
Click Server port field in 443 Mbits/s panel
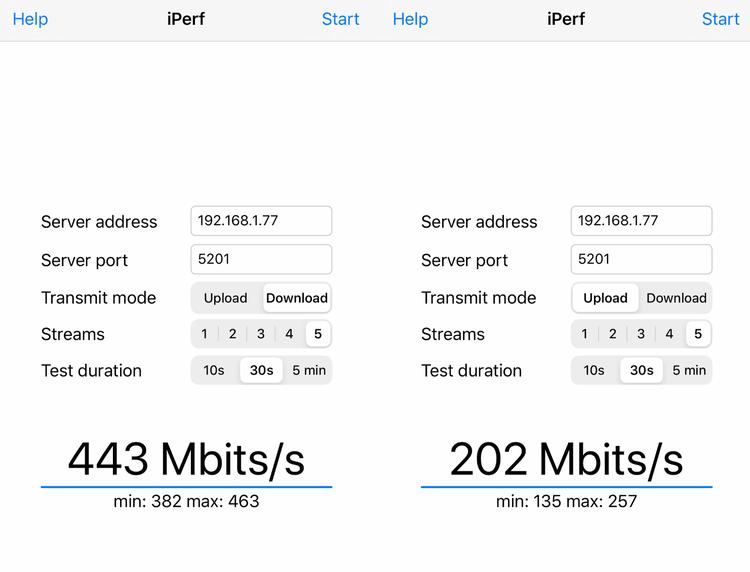(261, 259)
